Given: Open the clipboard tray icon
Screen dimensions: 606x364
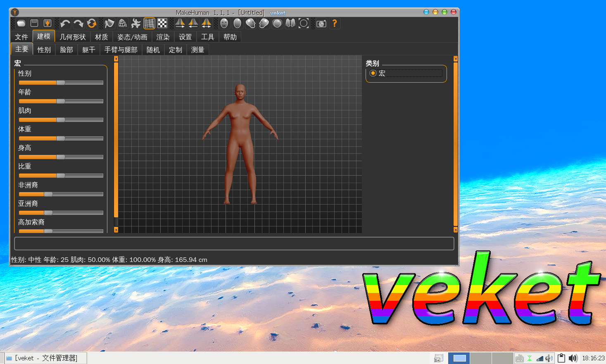Looking at the screenshot, I should [561, 358].
